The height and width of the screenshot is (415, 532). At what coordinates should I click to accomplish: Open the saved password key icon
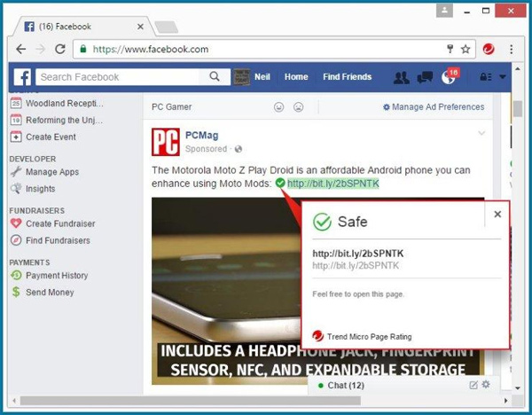(450, 49)
